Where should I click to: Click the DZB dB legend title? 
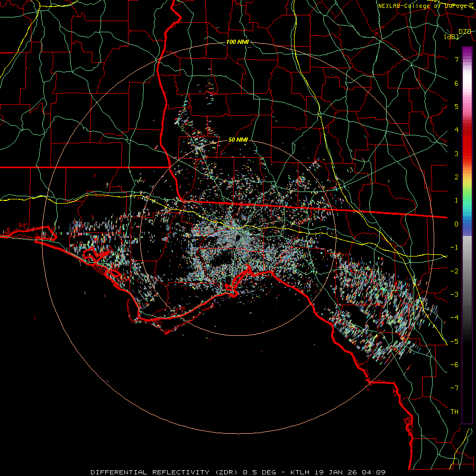click(x=458, y=34)
